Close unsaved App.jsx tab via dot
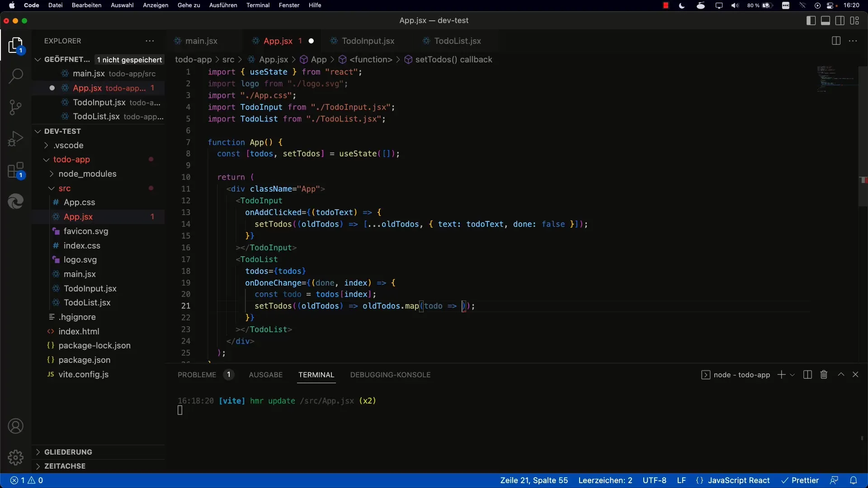This screenshot has height=488, width=868. (x=311, y=41)
